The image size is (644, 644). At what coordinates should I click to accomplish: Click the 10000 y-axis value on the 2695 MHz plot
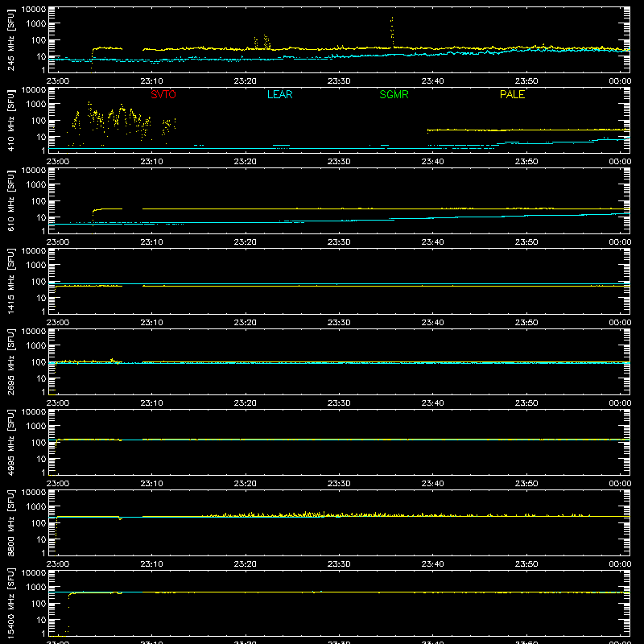pyautogui.click(x=34, y=332)
